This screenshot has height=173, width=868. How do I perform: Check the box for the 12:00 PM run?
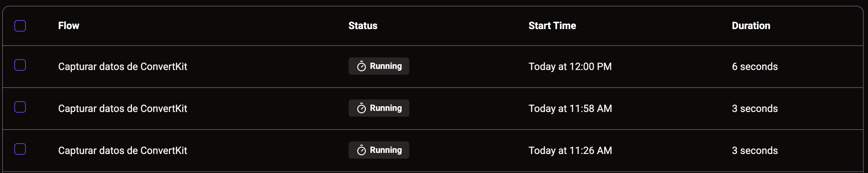[20, 65]
